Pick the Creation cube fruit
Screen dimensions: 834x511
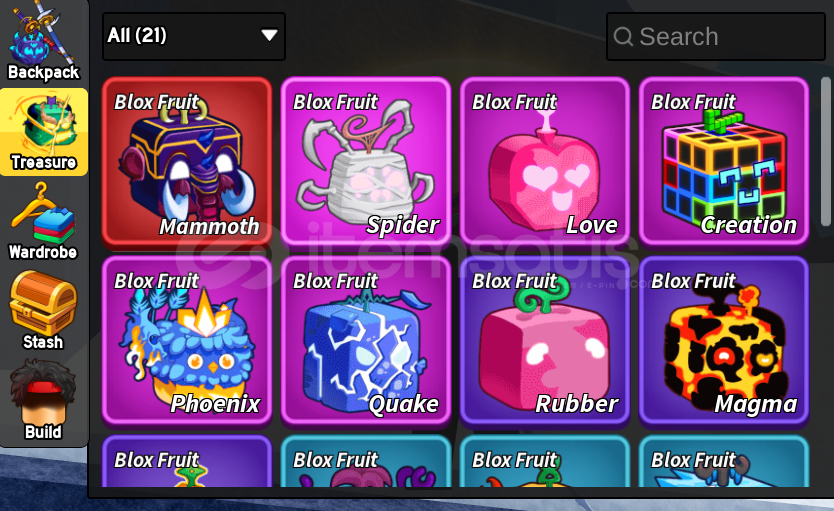724,162
